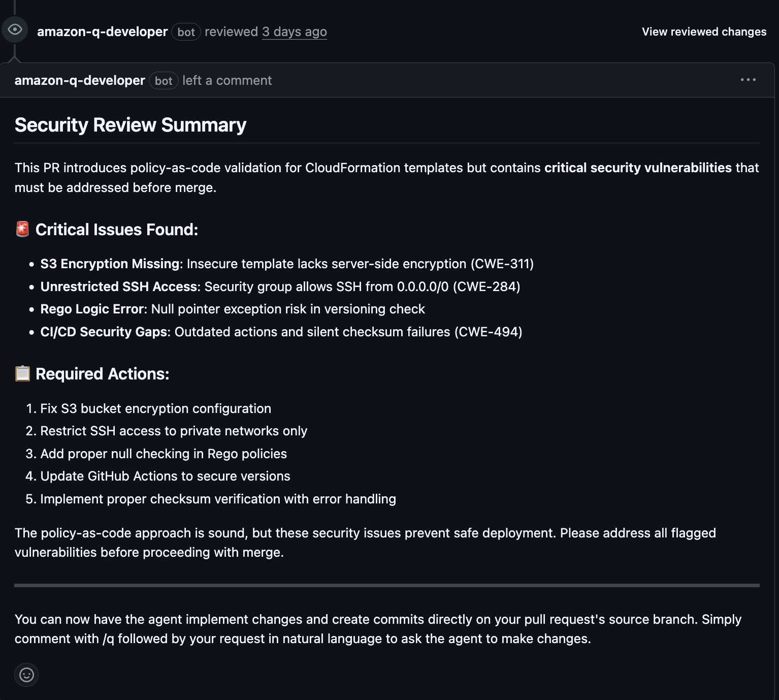This screenshot has width=779, height=700.
Task: Click the bot badge next to the reviewer name
Action: point(186,31)
